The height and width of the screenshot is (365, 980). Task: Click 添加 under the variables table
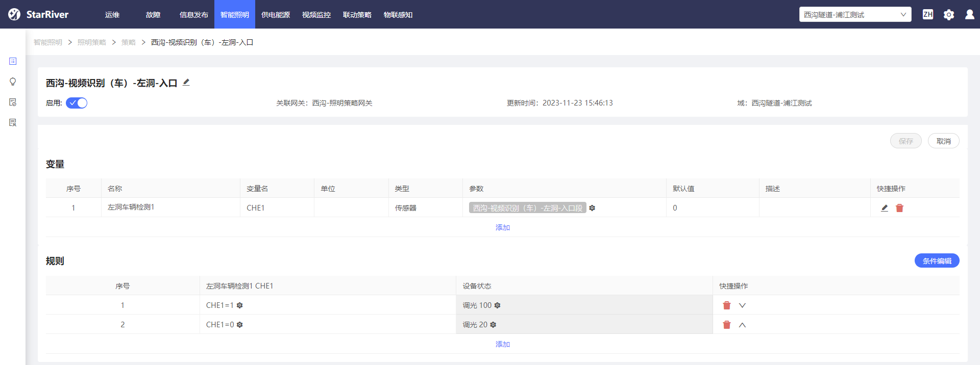tap(503, 227)
